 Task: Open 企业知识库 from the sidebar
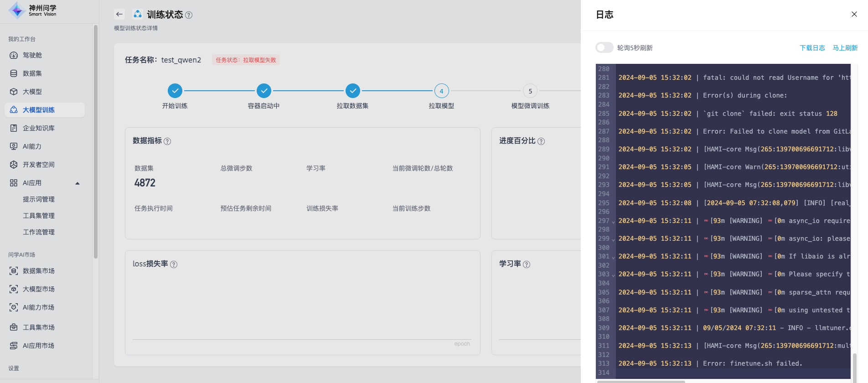coord(39,128)
